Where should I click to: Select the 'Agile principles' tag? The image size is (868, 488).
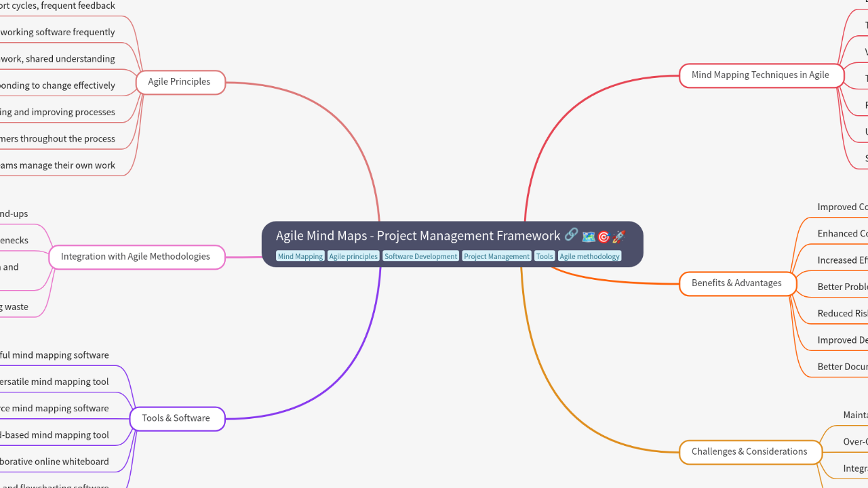point(353,256)
